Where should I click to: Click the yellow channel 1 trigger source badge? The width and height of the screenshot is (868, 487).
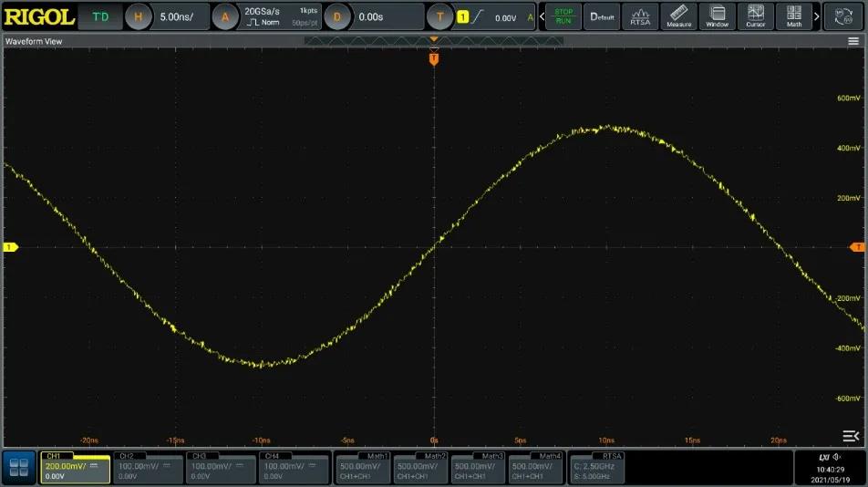click(x=463, y=17)
